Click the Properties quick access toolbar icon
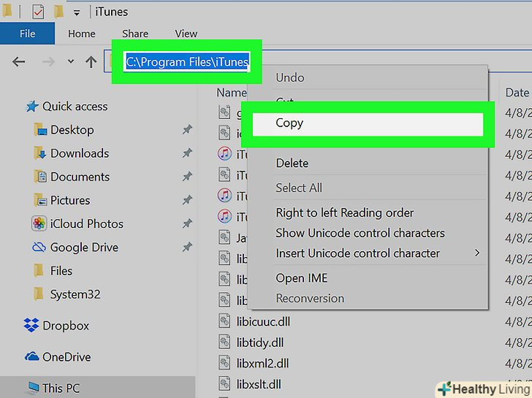This screenshot has width=532, height=398. pos(38,12)
